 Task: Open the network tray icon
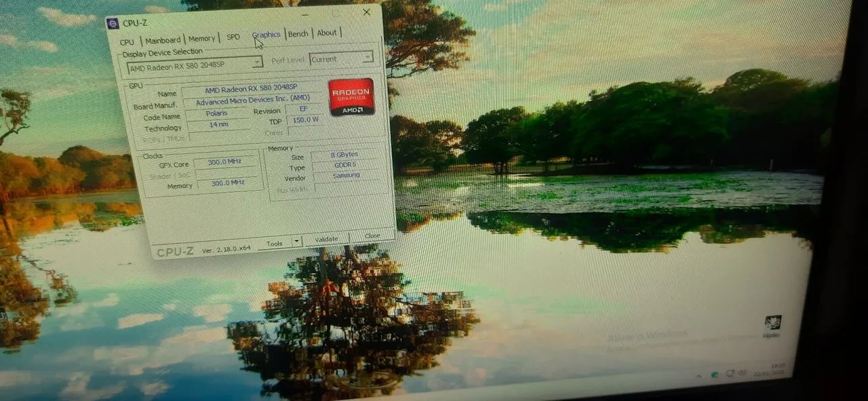point(730,373)
